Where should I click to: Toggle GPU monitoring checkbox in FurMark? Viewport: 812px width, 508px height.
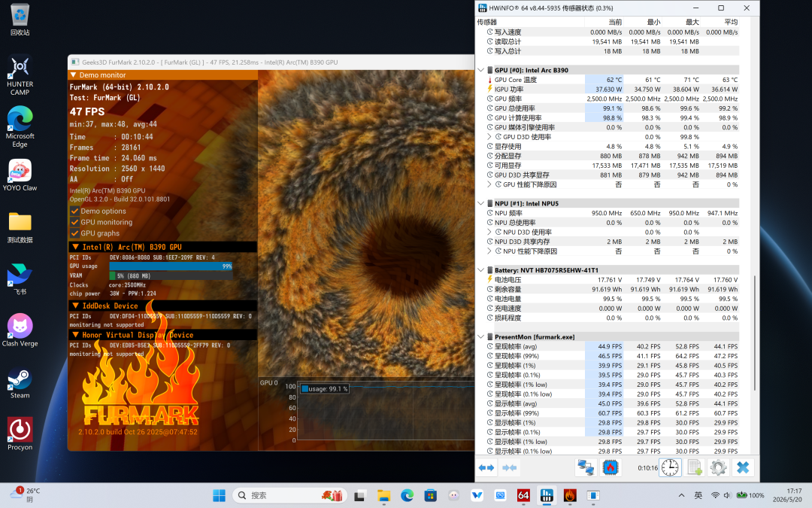click(74, 222)
